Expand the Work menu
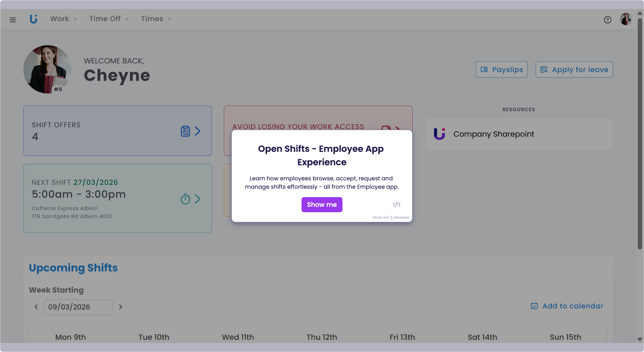Screen dimensions: 644x352 point(64,19)
